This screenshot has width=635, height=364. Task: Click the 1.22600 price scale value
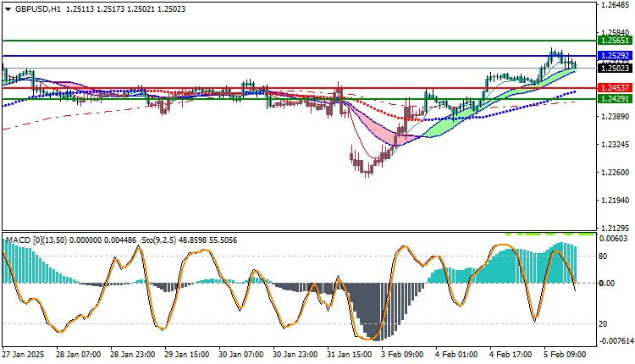[616, 173]
